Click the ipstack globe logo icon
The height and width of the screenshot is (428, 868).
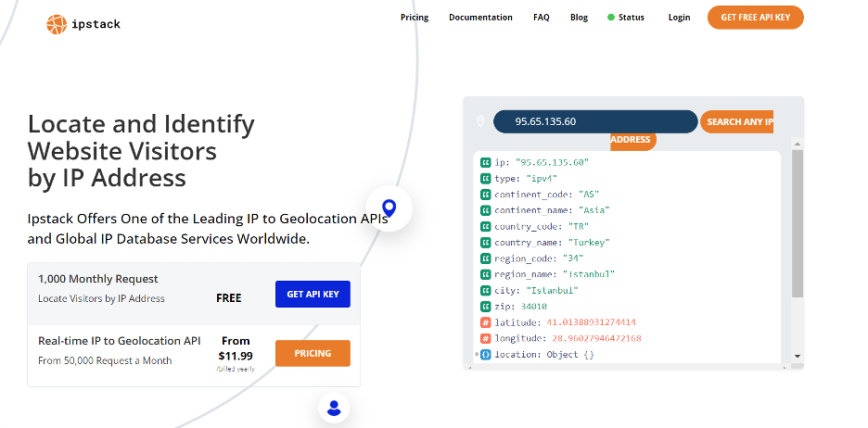pyautogui.click(x=57, y=24)
